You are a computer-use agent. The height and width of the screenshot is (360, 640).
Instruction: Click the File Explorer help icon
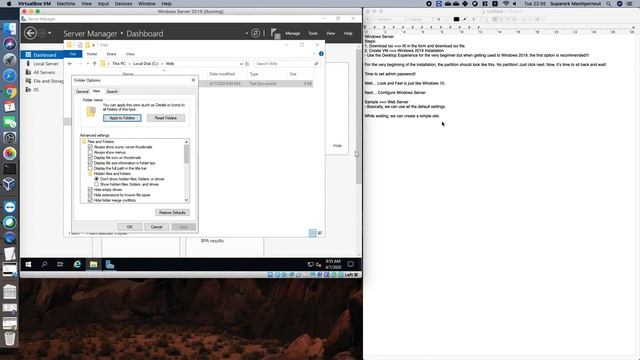tap(321, 54)
